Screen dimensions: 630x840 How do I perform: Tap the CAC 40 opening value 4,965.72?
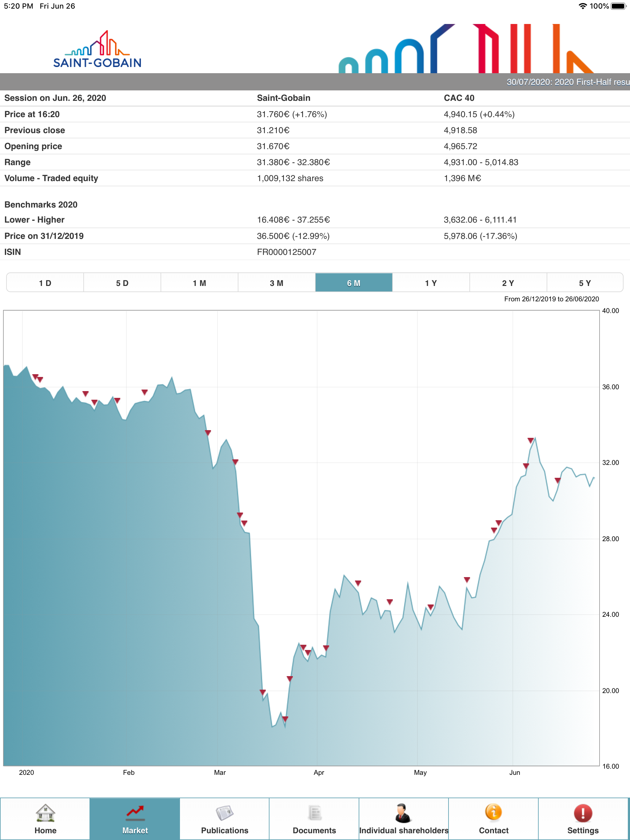pyautogui.click(x=461, y=146)
